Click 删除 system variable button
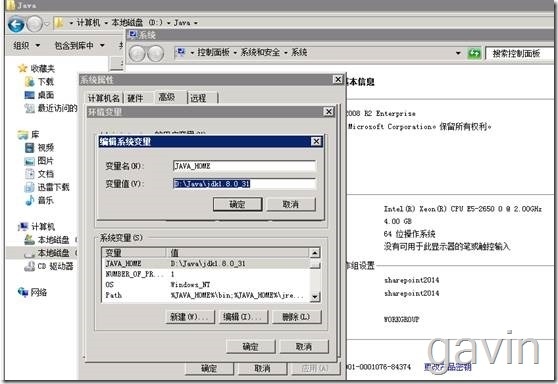The image size is (558, 384). (x=296, y=317)
